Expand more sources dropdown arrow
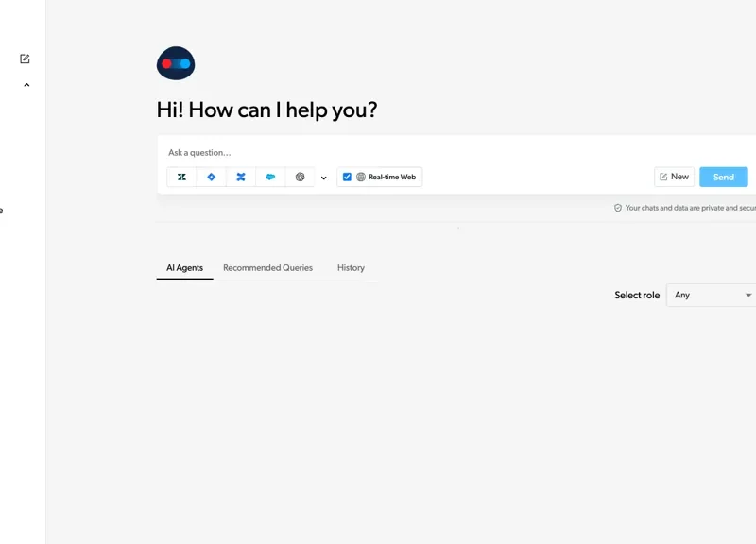The image size is (756, 544). [324, 178]
